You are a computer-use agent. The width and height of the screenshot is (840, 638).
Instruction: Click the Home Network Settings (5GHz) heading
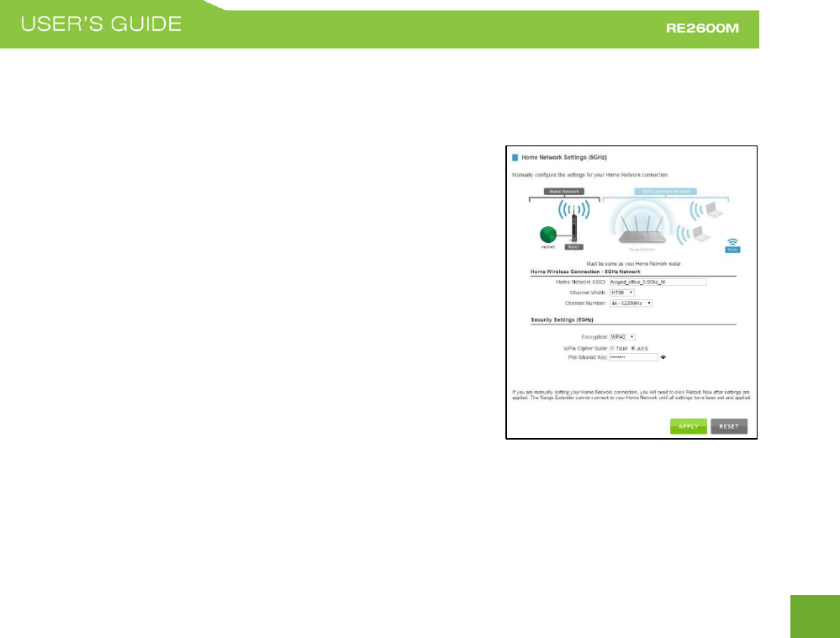click(564, 157)
